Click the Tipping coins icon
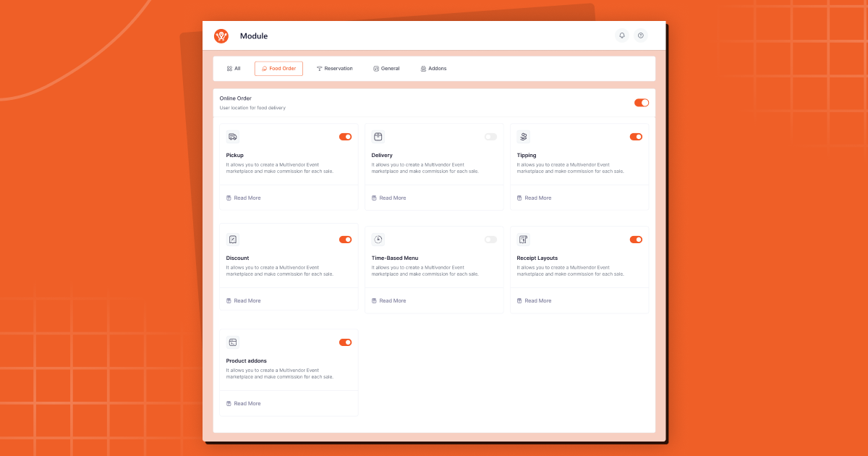This screenshot has width=868, height=456. pos(524,136)
